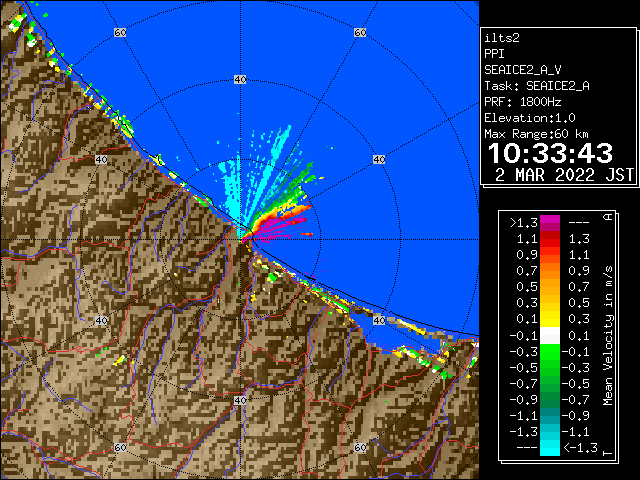Click the white near-zero velocity legend swatch

(x=550, y=336)
